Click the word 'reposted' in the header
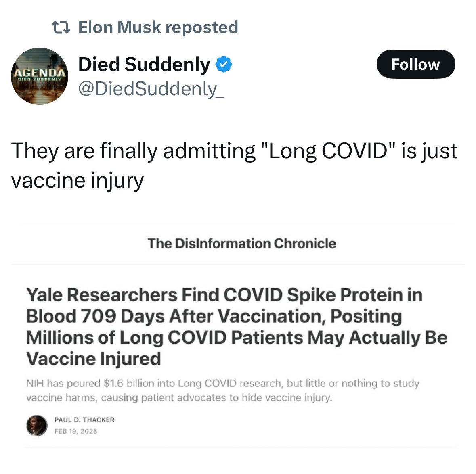 tap(201, 27)
